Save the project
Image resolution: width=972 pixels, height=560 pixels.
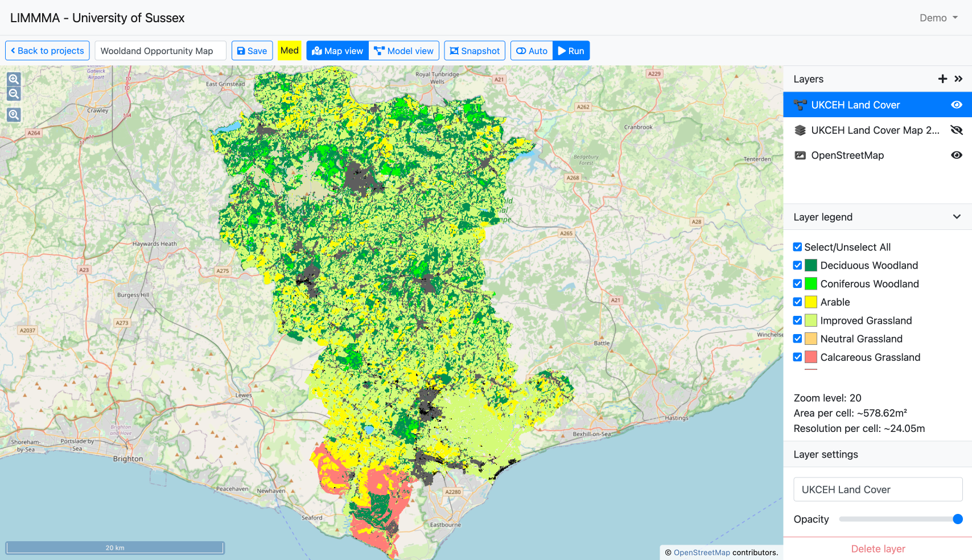click(252, 51)
